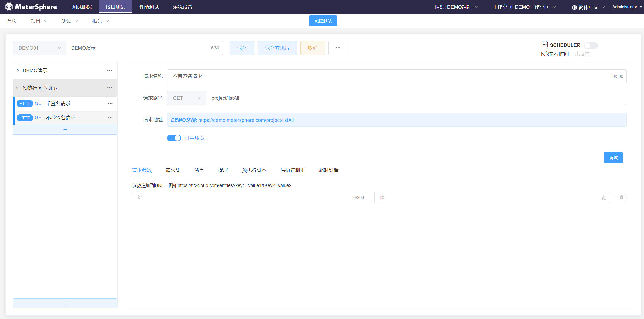Image resolution: width=644 pixels, height=319 pixels.
Task: Open the 性能测试 top menu
Action: point(149,7)
